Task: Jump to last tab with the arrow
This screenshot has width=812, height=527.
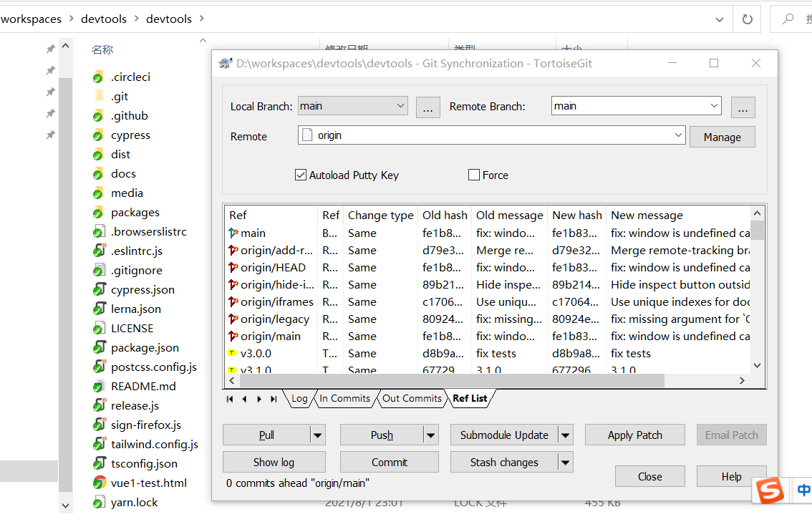Action: [x=274, y=399]
